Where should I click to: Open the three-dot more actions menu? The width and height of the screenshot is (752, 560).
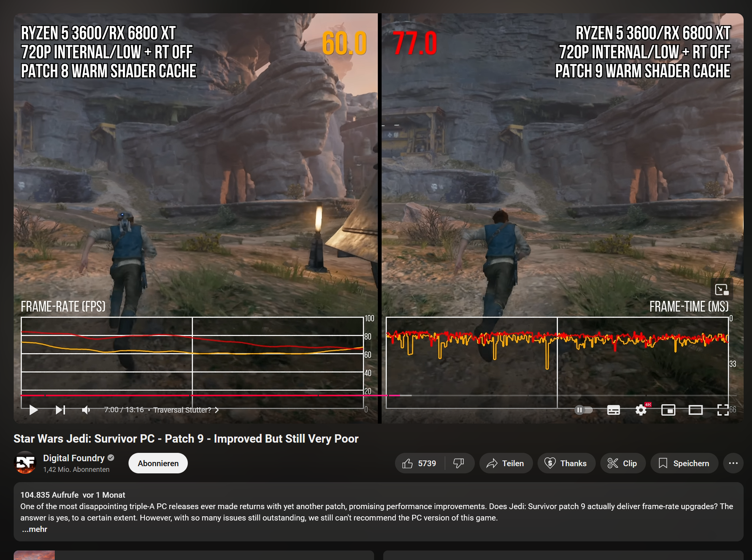[733, 464]
